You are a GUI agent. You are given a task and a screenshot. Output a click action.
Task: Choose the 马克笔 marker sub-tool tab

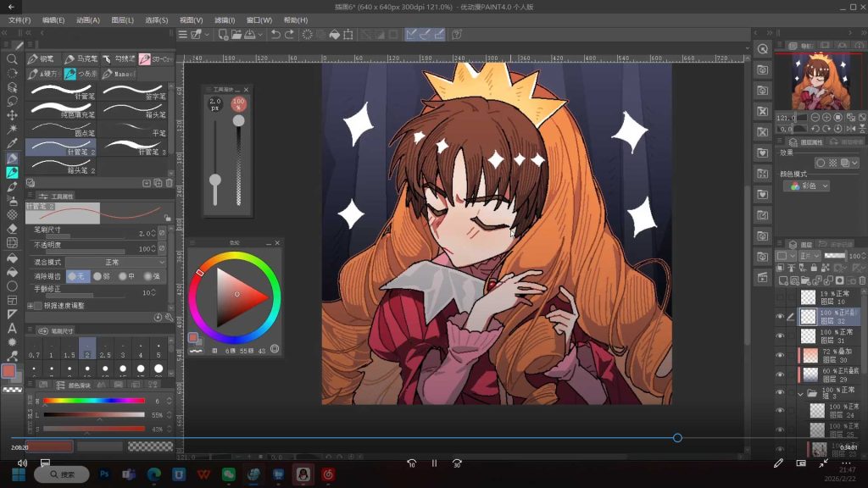[81, 58]
